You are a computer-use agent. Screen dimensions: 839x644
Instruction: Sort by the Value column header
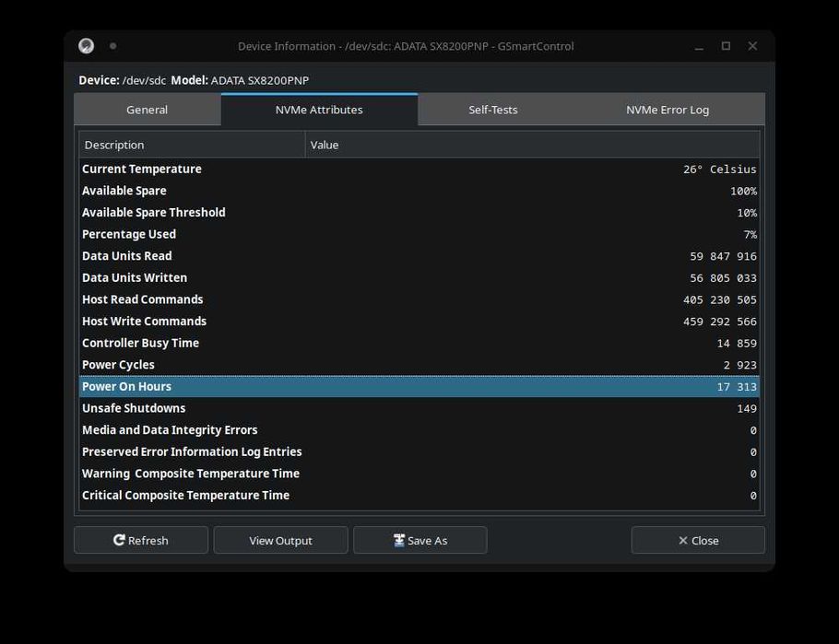point(532,145)
